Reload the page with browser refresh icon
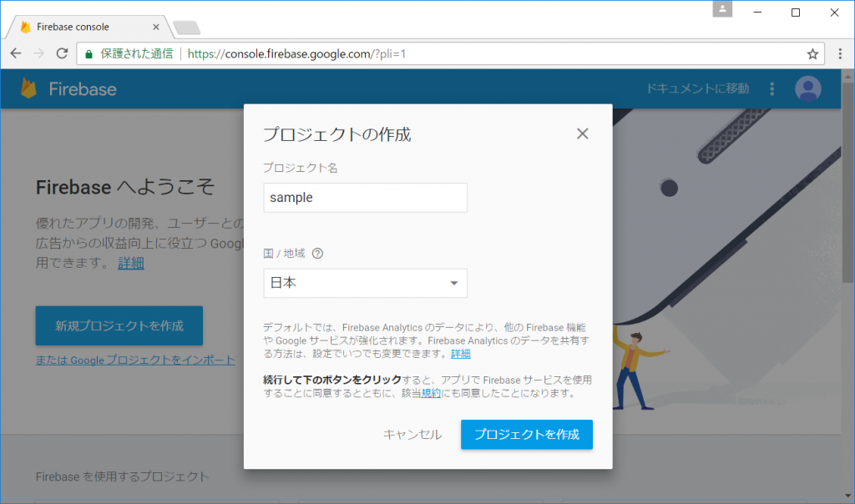This screenshot has height=504, width=855. coord(62,53)
